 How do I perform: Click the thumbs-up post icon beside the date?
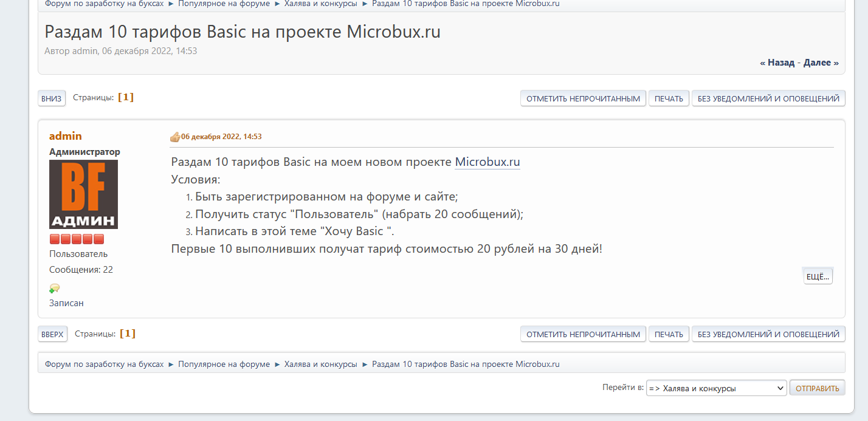click(175, 137)
